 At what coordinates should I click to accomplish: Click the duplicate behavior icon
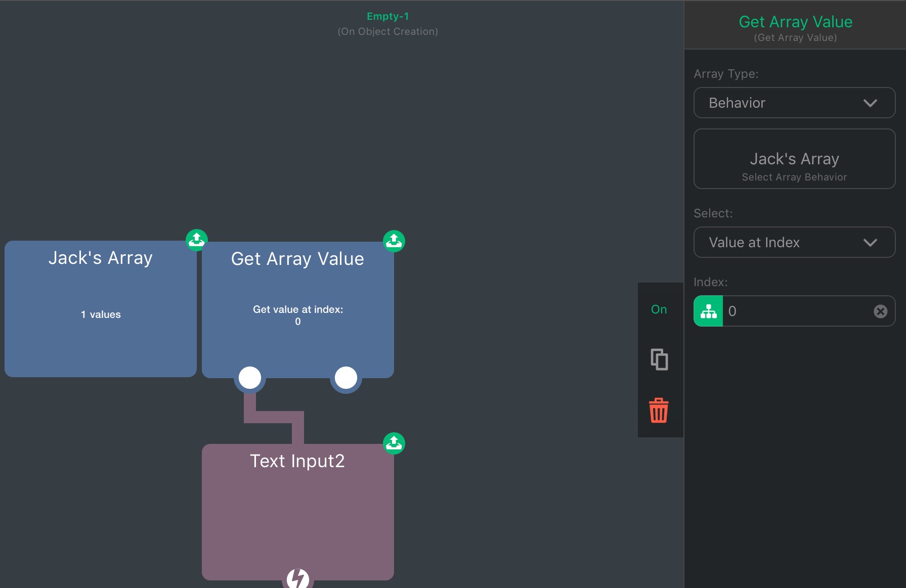click(x=659, y=359)
